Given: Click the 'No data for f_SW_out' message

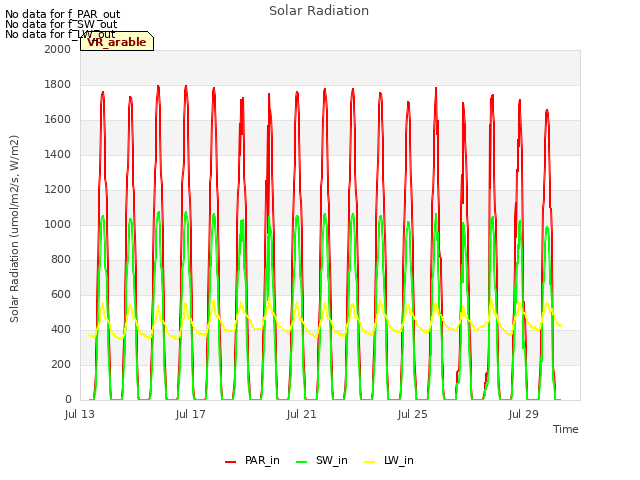Looking at the screenshot, I should point(61,24).
